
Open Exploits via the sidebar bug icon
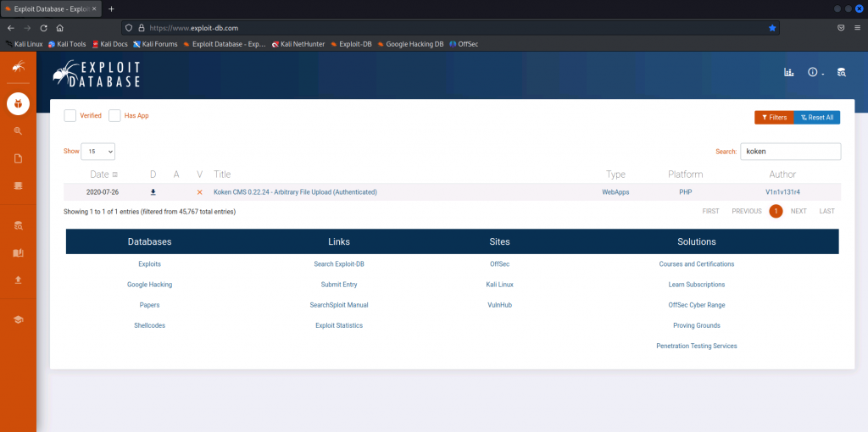pyautogui.click(x=19, y=103)
